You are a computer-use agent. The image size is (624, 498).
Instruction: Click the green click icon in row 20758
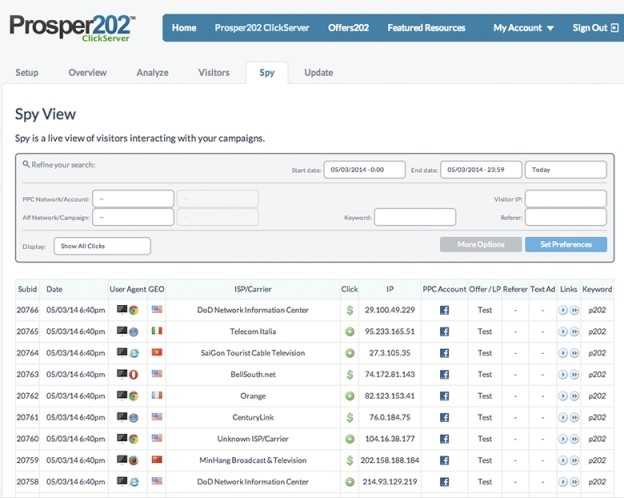coord(349,482)
